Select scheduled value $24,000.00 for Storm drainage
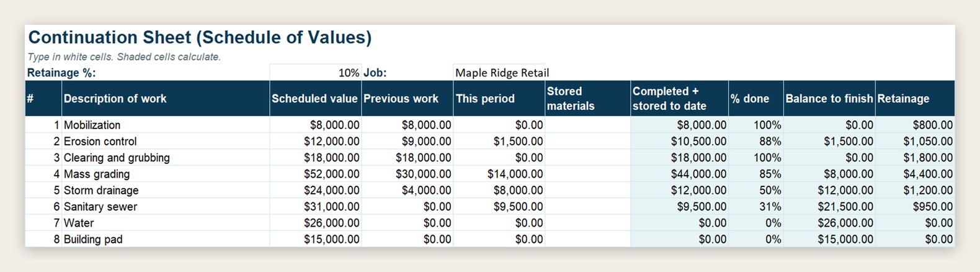This screenshot has width=980, height=272. coord(315,190)
